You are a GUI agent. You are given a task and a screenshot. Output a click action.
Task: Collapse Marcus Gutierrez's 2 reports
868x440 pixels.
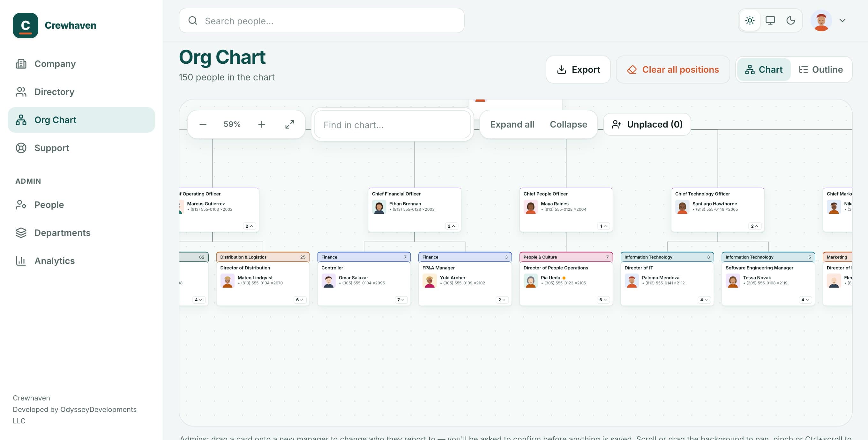pyautogui.click(x=249, y=226)
